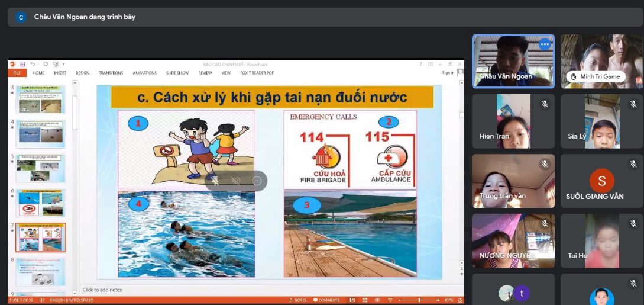Select cartoon children picture numbered 1

coord(186,149)
